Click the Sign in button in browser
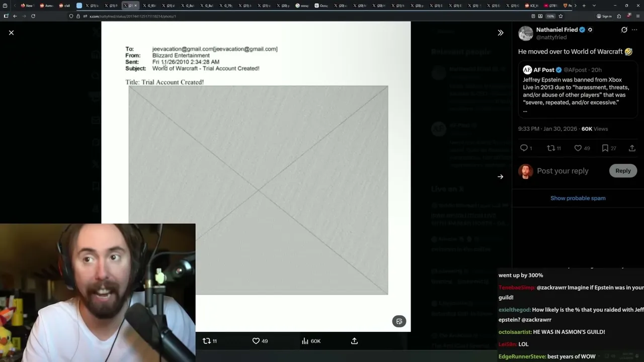The image size is (644, 362). (604, 16)
